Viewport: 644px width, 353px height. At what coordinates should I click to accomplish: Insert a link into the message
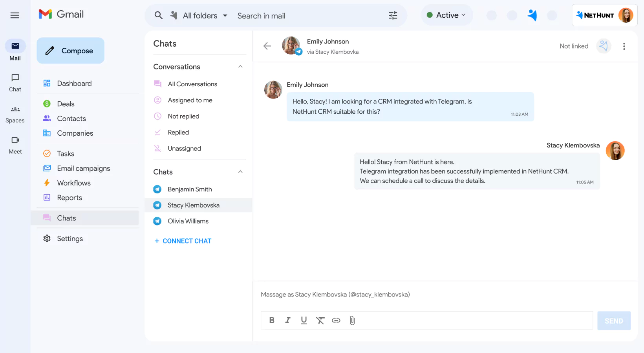336,320
